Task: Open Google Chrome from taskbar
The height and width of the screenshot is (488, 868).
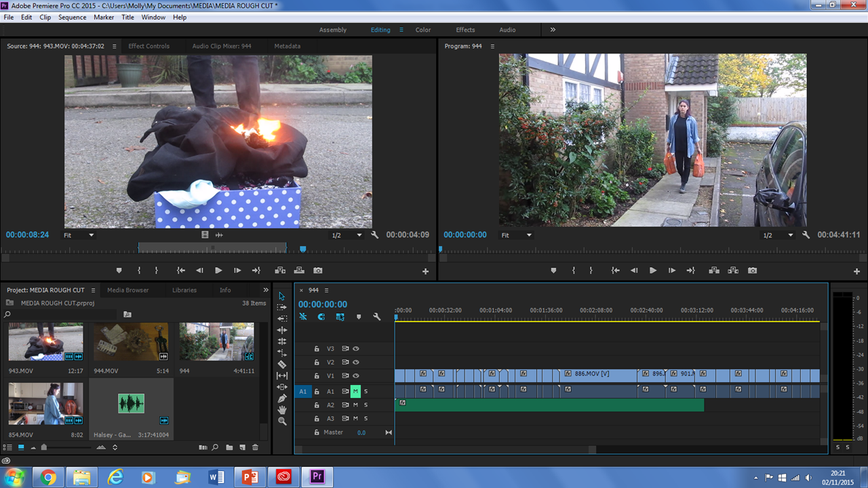Action: tap(48, 477)
